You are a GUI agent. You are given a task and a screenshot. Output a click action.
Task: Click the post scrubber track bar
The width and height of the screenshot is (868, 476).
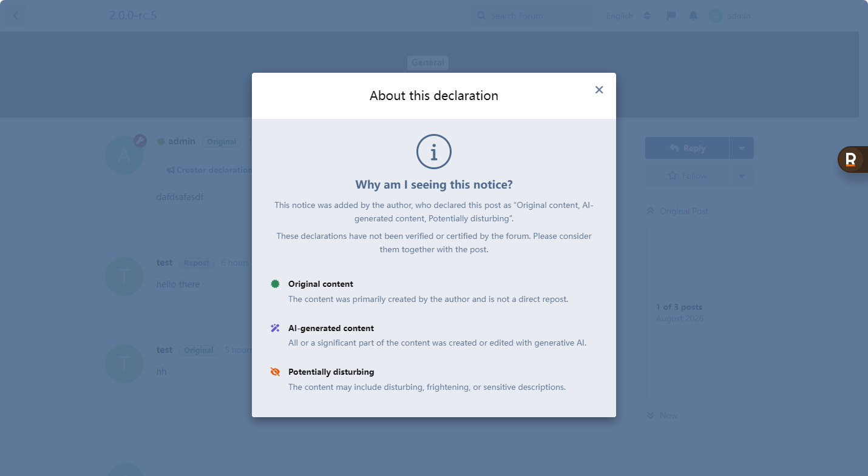(x=647, y=313)
